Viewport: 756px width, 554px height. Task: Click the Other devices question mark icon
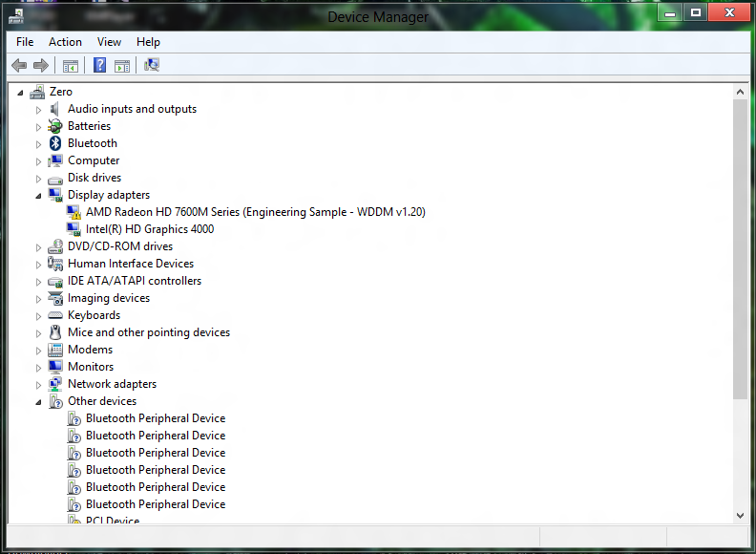[x=56, y=401]
